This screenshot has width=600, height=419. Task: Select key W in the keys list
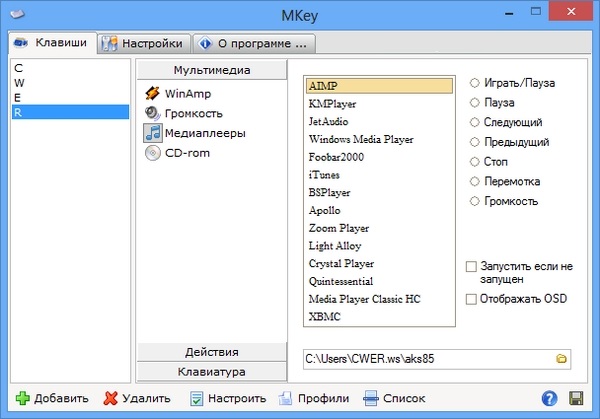tap(70, 83)
